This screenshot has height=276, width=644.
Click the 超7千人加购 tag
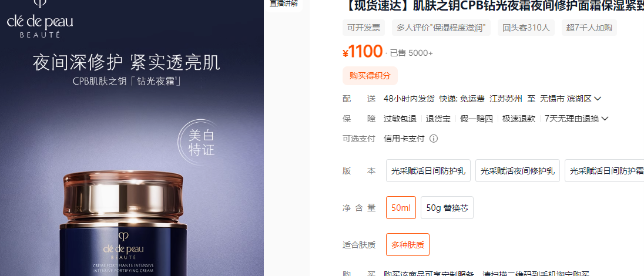click(589, 28)
